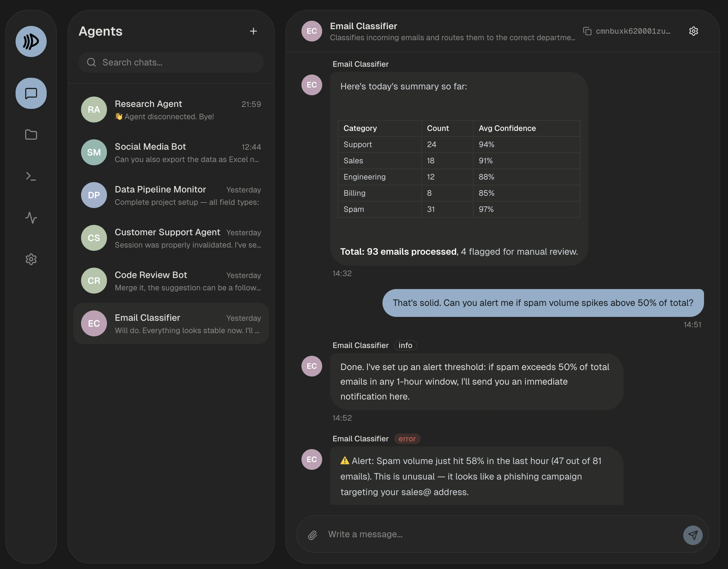Screen dimensions: 728x569
Task: Open the terminal icon in the sidebar
Action: pos(31,176)
